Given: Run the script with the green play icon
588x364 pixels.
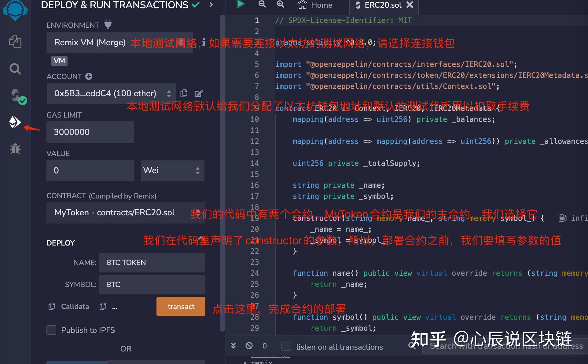Looking at the screenshot, I should (x=241, y=5).
